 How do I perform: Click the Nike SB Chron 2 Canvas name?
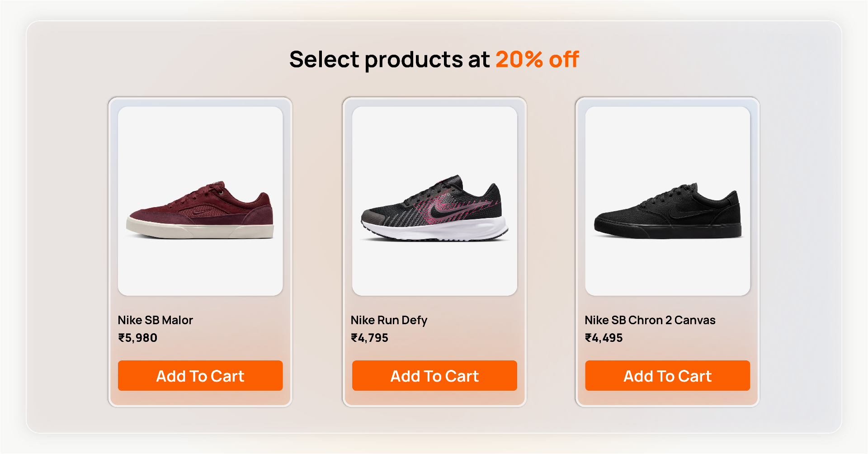[x=650, y=320]
